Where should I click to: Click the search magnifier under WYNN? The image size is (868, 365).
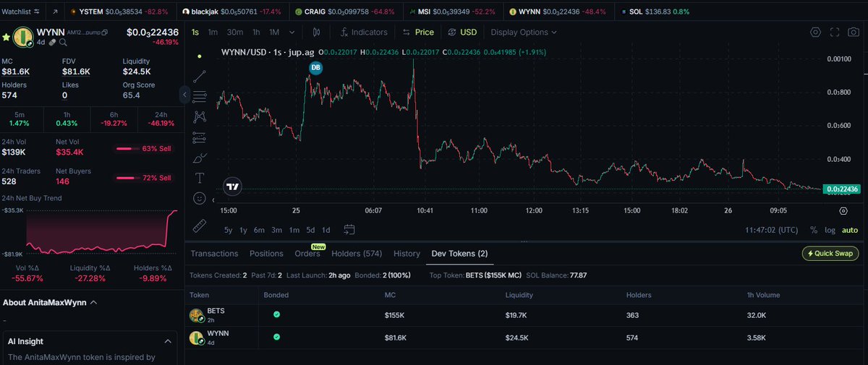[x=64, y=43]
